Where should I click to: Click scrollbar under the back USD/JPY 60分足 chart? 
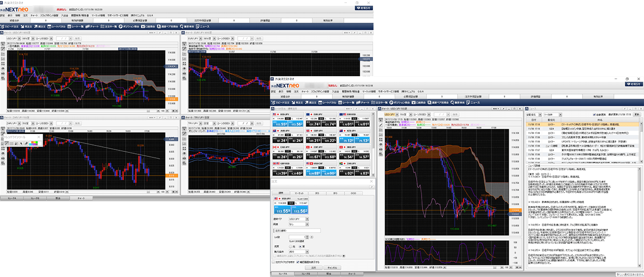coord(113,111)
